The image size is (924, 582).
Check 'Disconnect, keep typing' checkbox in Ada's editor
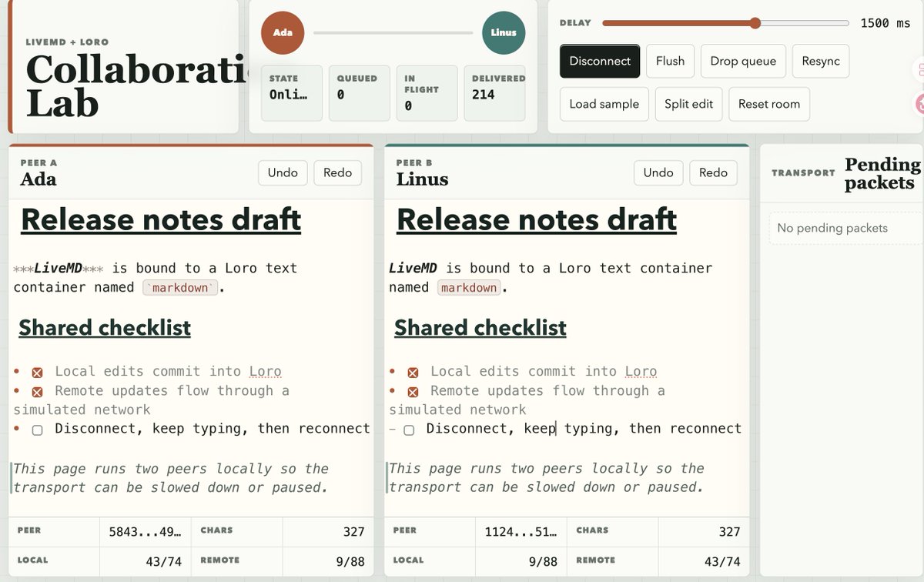click(37, 430)
